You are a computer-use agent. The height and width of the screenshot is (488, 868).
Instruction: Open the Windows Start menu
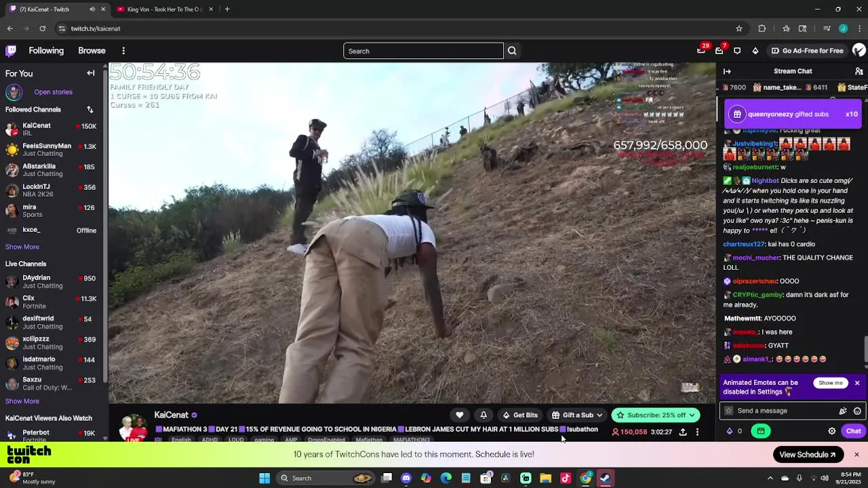[x=264, y=478]
